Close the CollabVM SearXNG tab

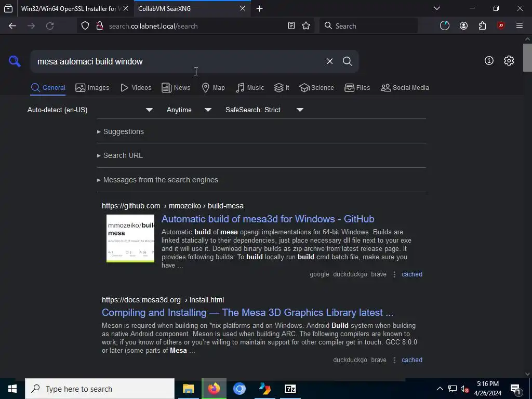pyautogui.click(x=243, y=9)
